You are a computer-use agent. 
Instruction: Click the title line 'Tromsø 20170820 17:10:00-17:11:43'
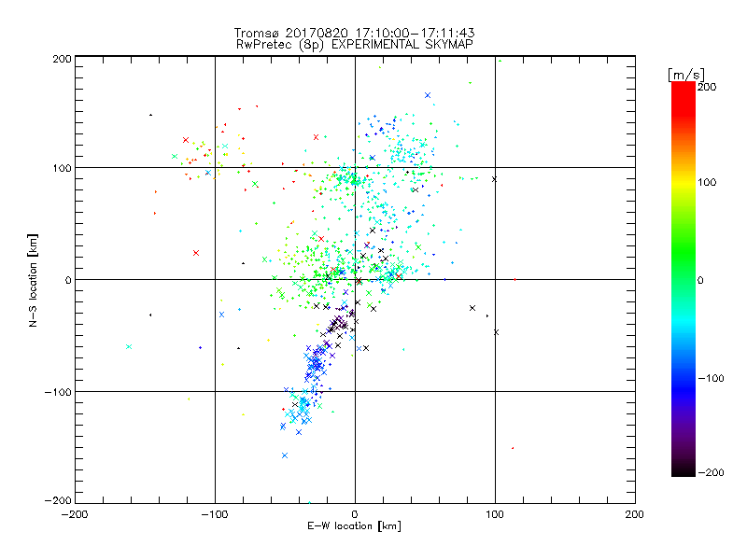(x=354, y=33)
